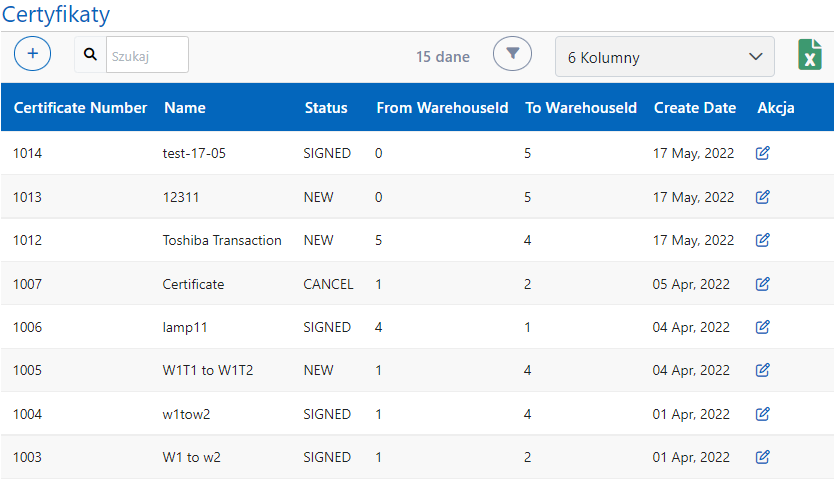Viewport: 835px width, 484px height.
Task: Edit the W1T1 to W1T2 certificate
Action: coord(763,370)
